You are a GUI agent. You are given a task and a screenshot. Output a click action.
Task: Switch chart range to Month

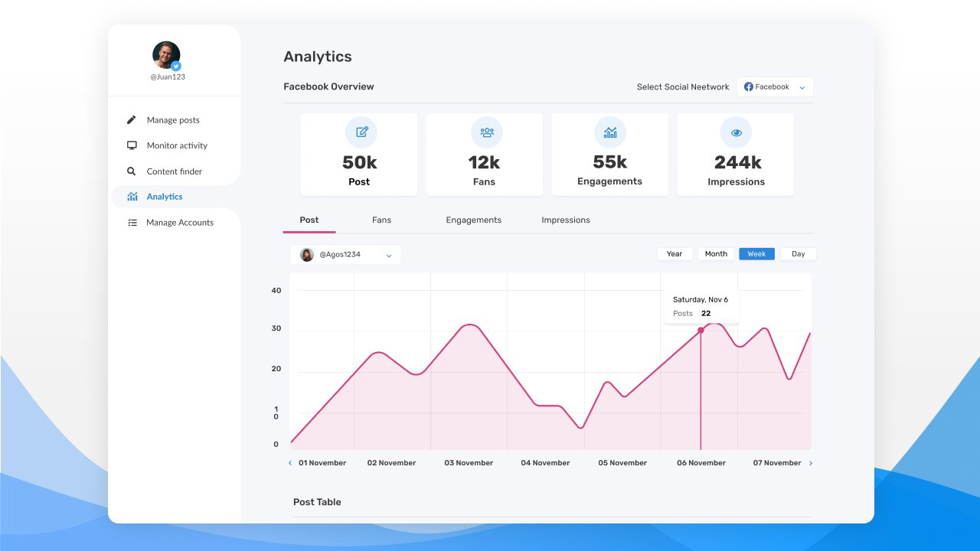(716, 254)
